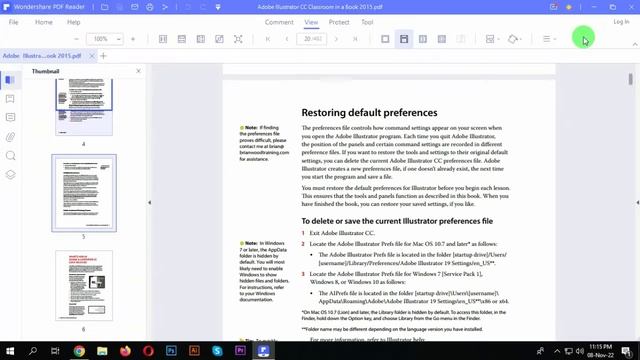Toggle single page continuous scrolling mode

(x=404, y=39)
